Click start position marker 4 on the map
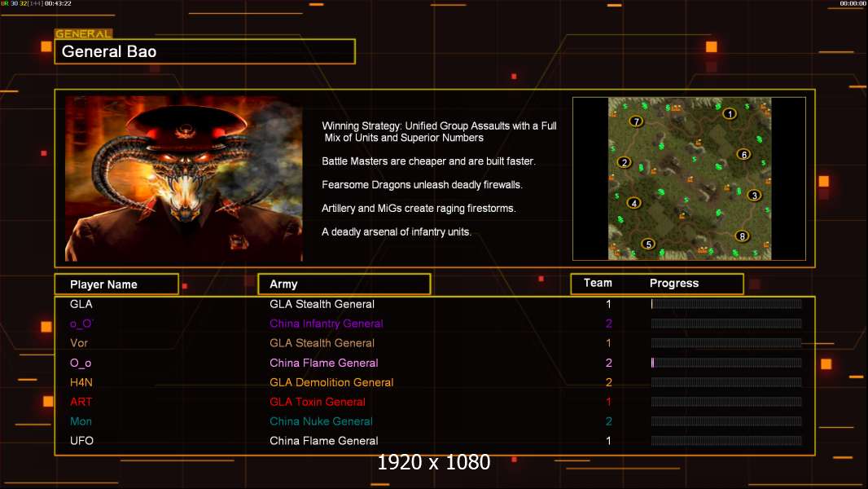868x489 pixels. coord(633,203)
